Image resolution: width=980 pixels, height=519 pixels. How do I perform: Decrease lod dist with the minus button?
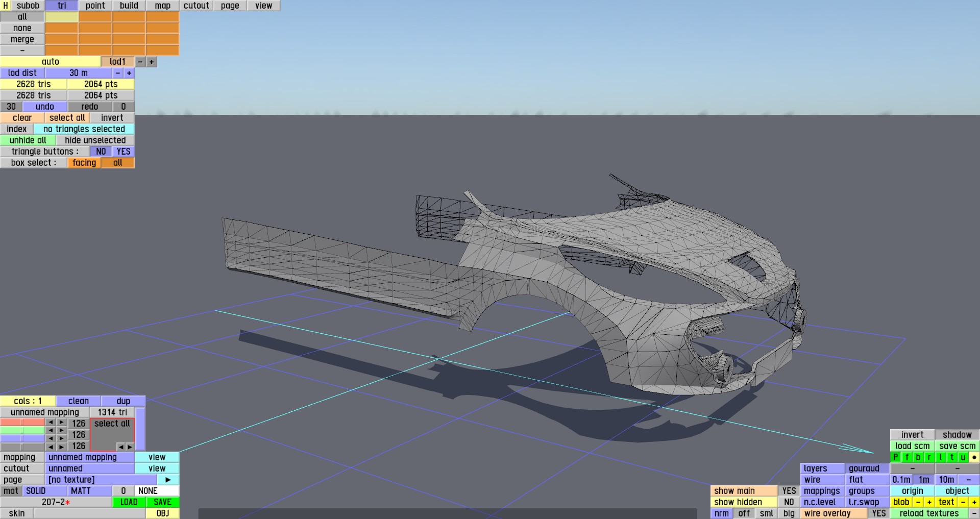118,73
